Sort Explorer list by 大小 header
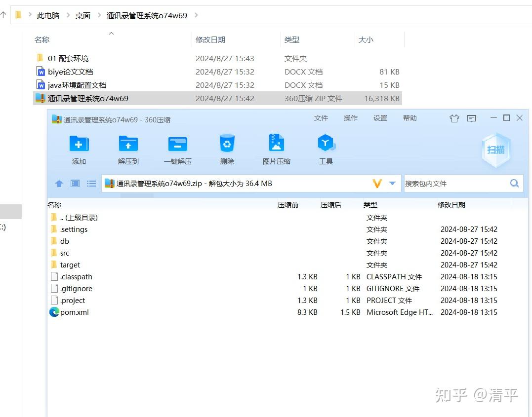532x417 pixels. [366, 39]
